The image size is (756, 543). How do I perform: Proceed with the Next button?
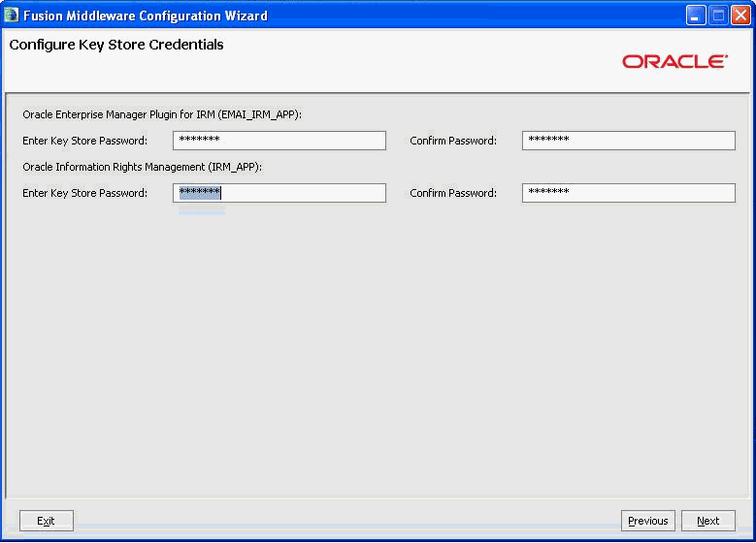point(707,521)
